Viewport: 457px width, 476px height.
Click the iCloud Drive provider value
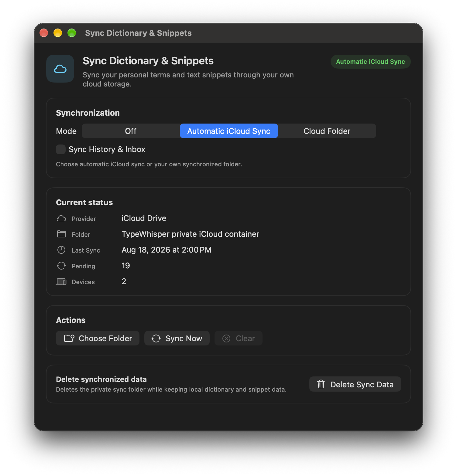pos(144,218)
